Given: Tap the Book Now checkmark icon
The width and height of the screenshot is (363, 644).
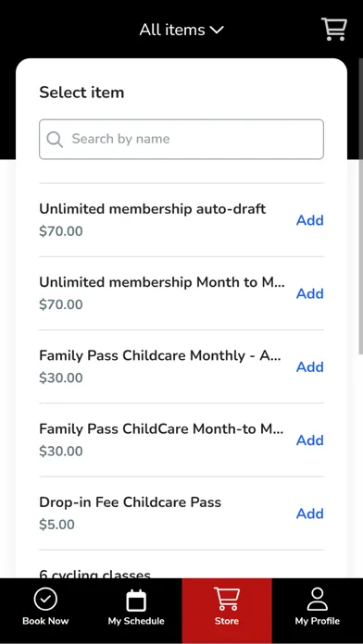Looking at the screenshot, I should 45,600.
